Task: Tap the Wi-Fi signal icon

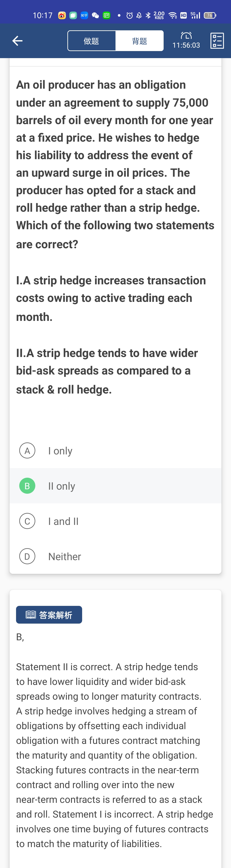Action: 173,16
